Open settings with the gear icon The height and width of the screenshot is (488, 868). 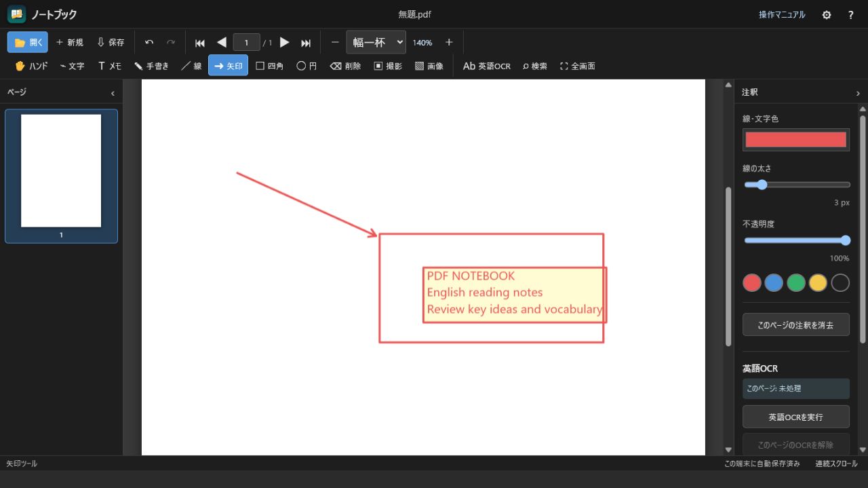[827, 14]
